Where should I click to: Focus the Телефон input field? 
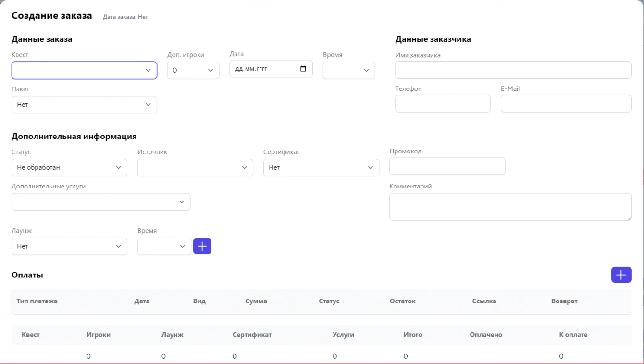click(x=443, y=103)
